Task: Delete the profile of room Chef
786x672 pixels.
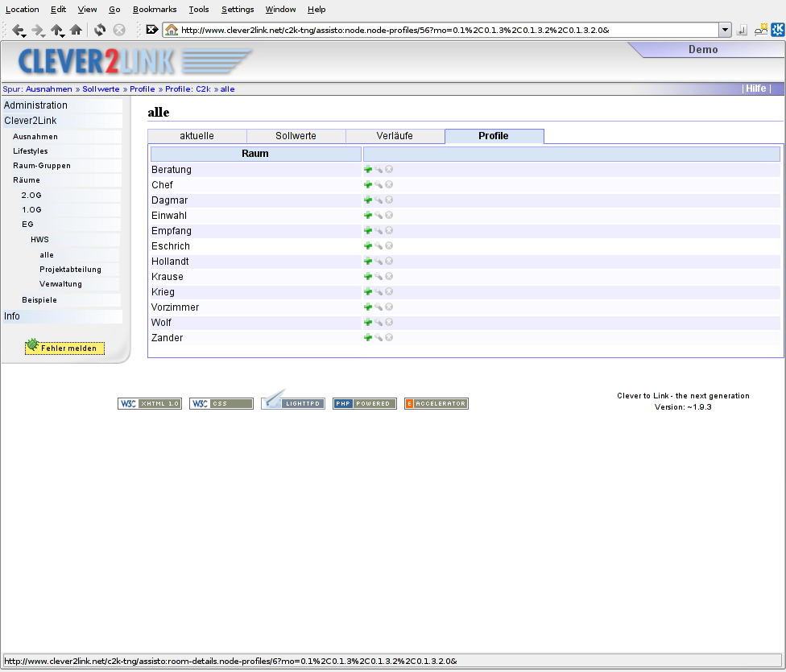Action: click(x=389, y=184)
